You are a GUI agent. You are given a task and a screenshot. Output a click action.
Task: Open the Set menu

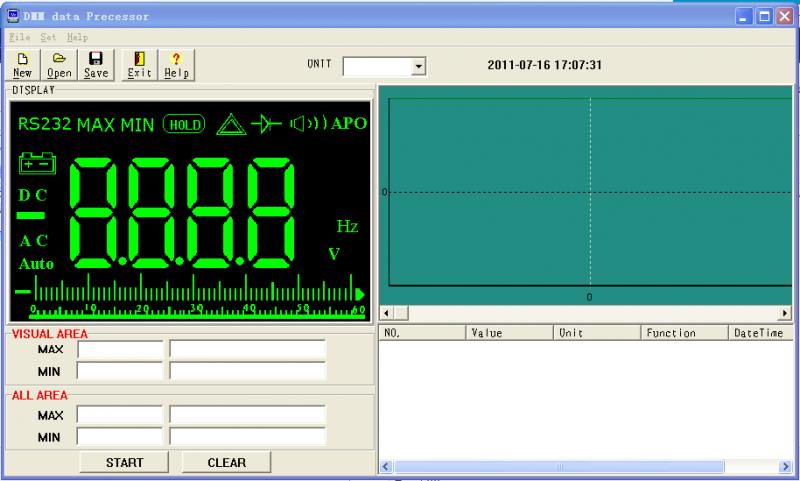click(x=48, y=37)
